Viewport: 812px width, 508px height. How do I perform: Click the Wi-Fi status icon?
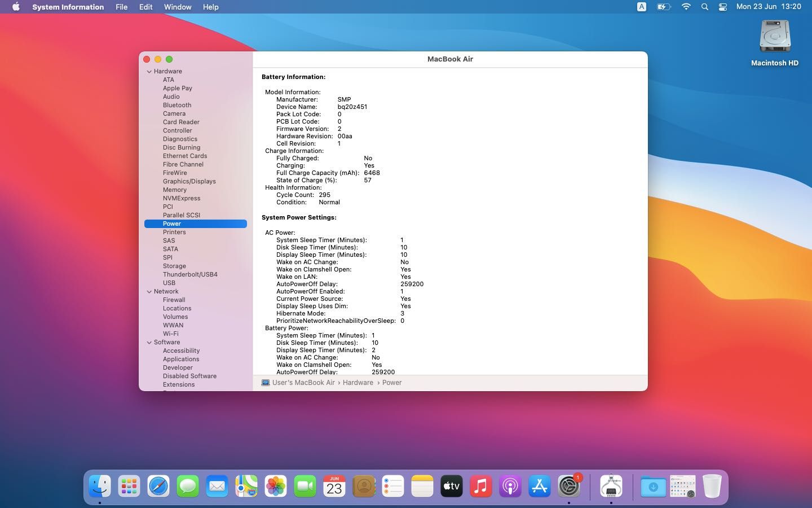pyautogui.click(x=686, y=7)
